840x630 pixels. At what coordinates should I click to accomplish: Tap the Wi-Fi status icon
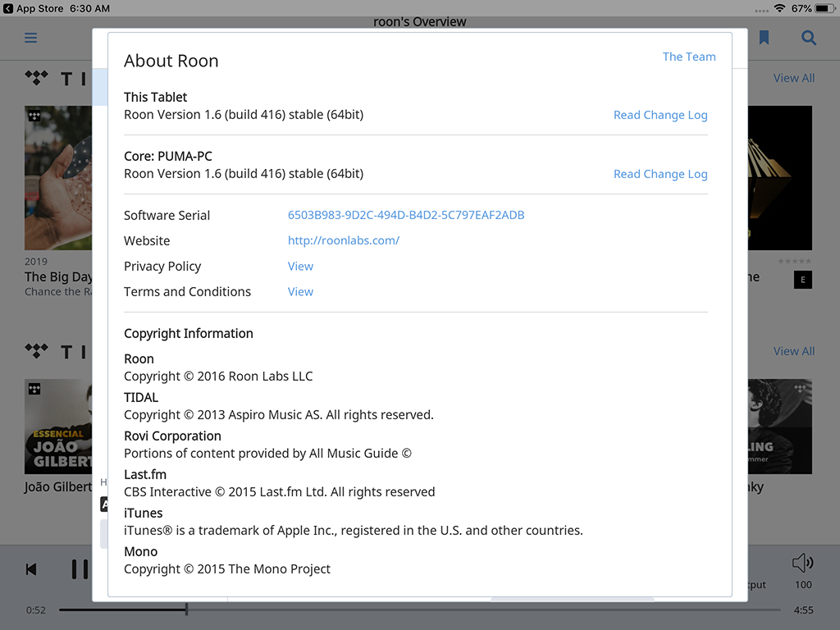click(779, 8)
